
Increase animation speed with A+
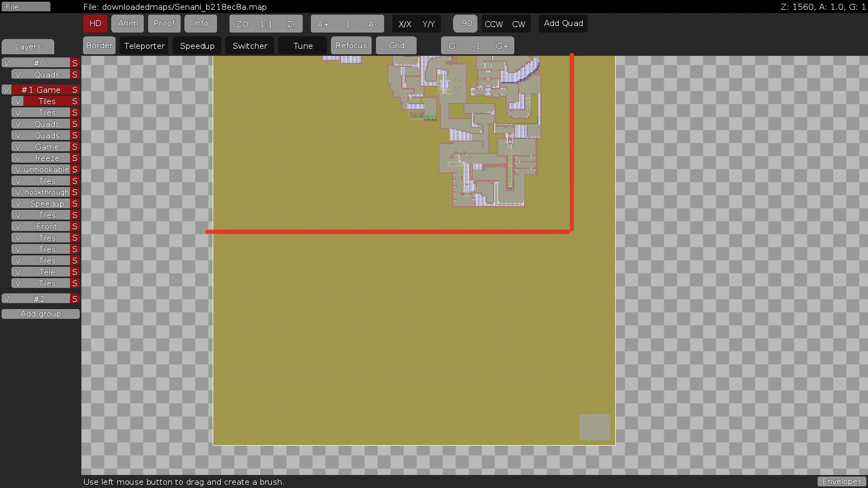tap(323, 24)
